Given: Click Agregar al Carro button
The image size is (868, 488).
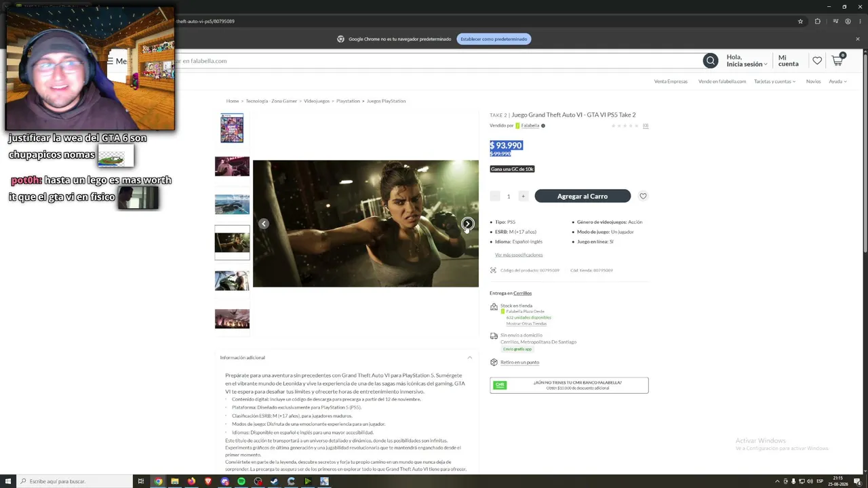Looking at the screenshot, I should pos(583,196).
